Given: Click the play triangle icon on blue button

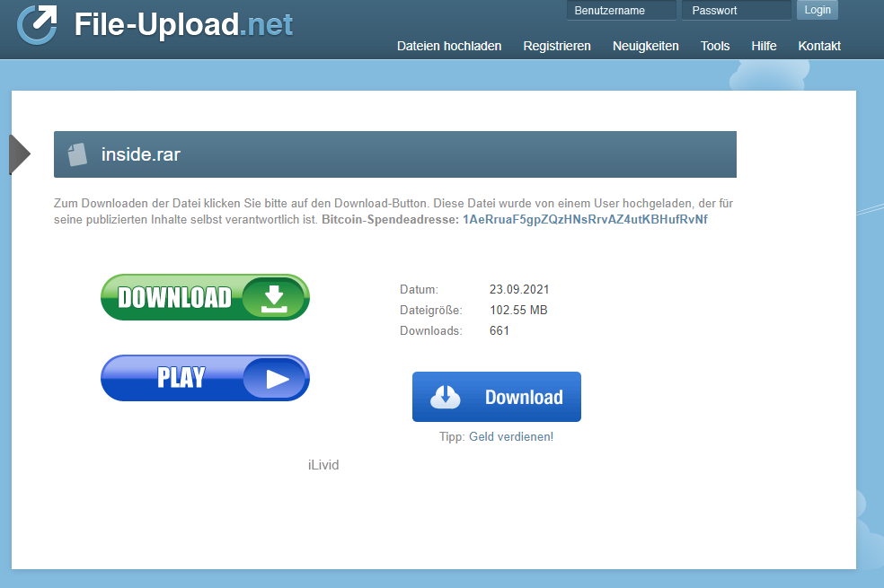Looking at the screenshot, I should coord(277,379).
